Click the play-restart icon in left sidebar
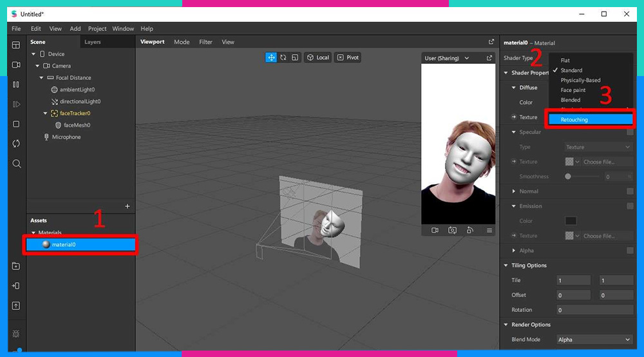Image resolution: width=644 pixels, height=357 pixels. point(16,104)
